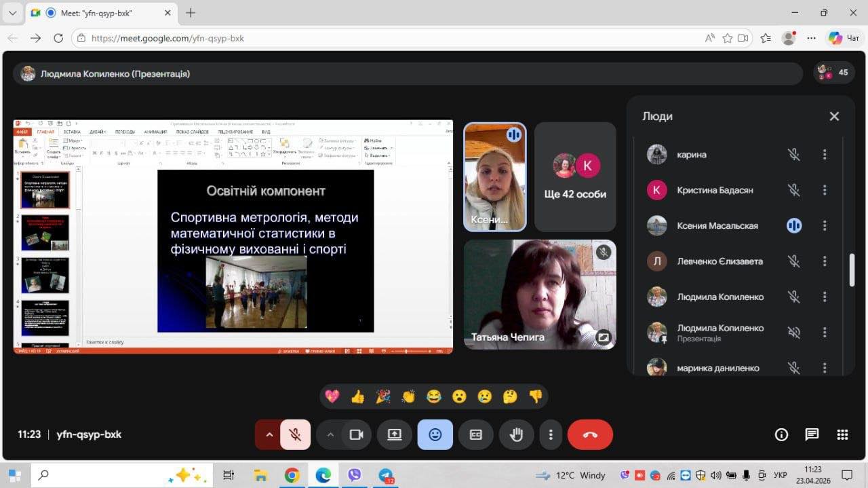
Task: Open the activities grid icon
Action: (842, 435)
